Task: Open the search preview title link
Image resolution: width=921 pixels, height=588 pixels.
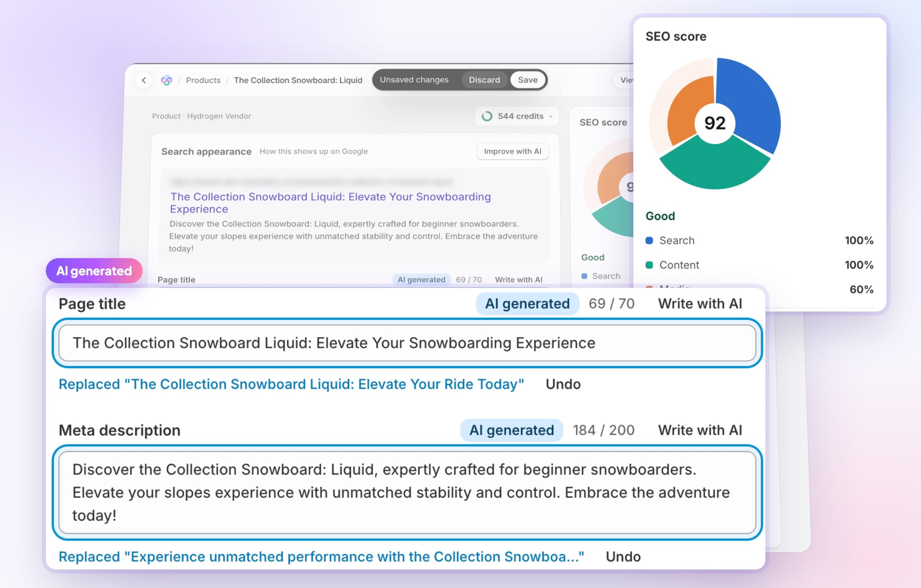Action: (x=331, y=203)
